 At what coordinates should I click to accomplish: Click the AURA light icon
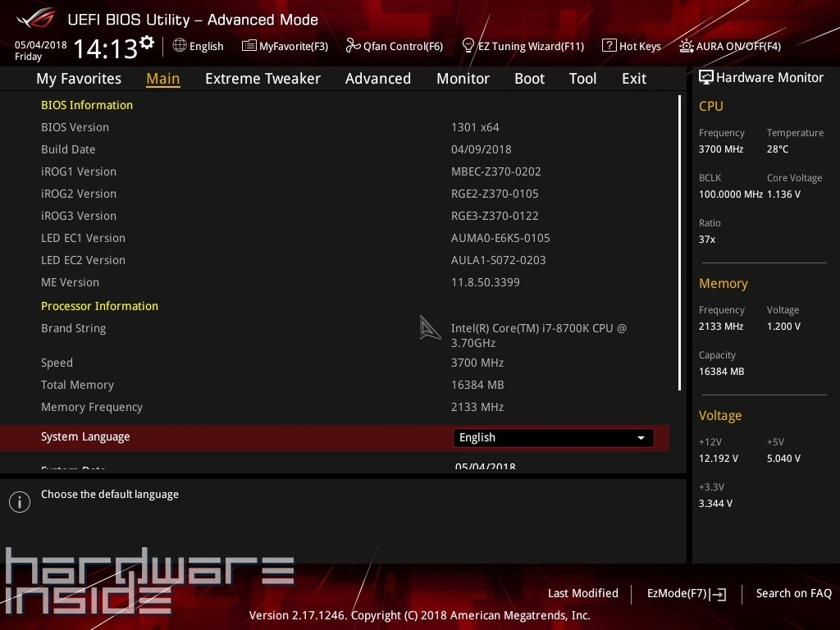point(686,46)
